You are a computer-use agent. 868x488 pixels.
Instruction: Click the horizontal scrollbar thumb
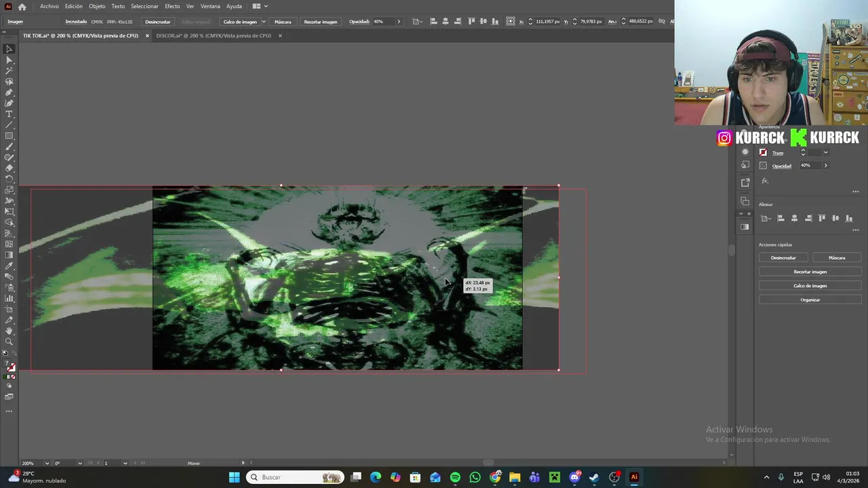click(488, 463)
